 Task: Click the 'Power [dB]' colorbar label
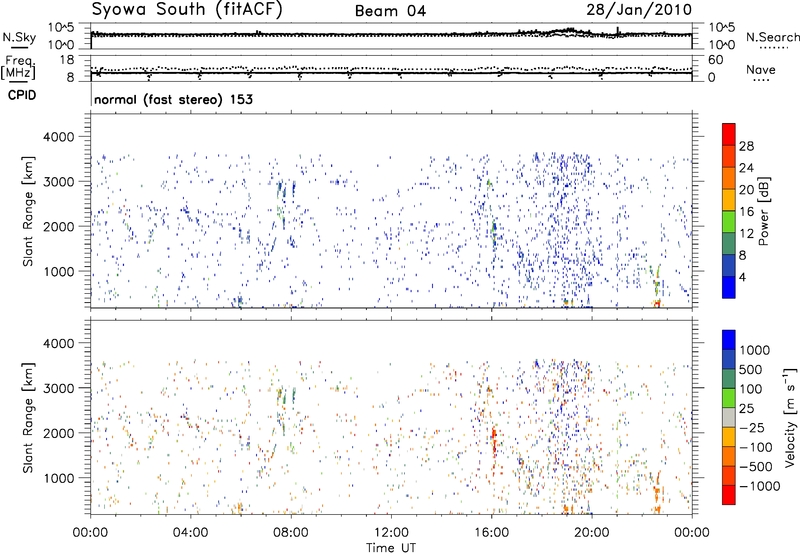[763, 211]
